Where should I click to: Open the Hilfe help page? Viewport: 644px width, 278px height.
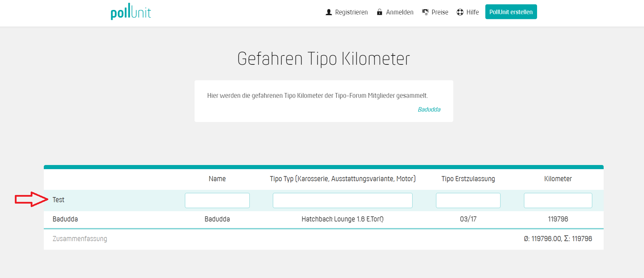[472, 12]
